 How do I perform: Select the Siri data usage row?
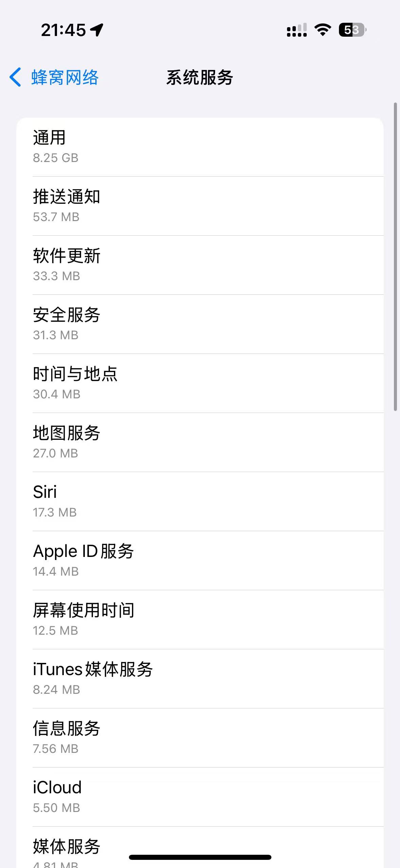(200, 501)
